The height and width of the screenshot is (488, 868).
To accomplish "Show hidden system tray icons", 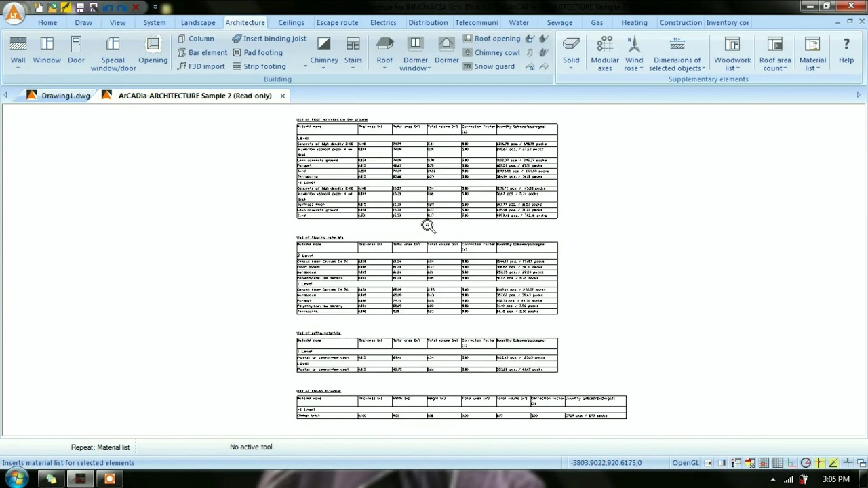I will pyautogui.click(x=773, y=479).
